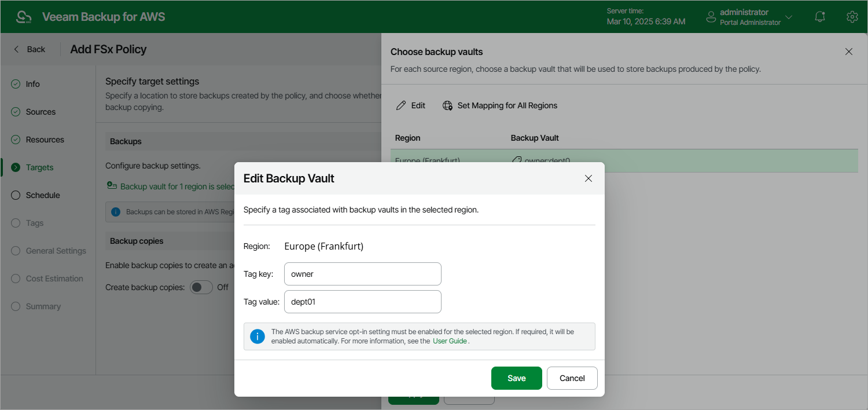Click the blue info icon in the dialog
The image size is (868, 410).
click(258, 336)
